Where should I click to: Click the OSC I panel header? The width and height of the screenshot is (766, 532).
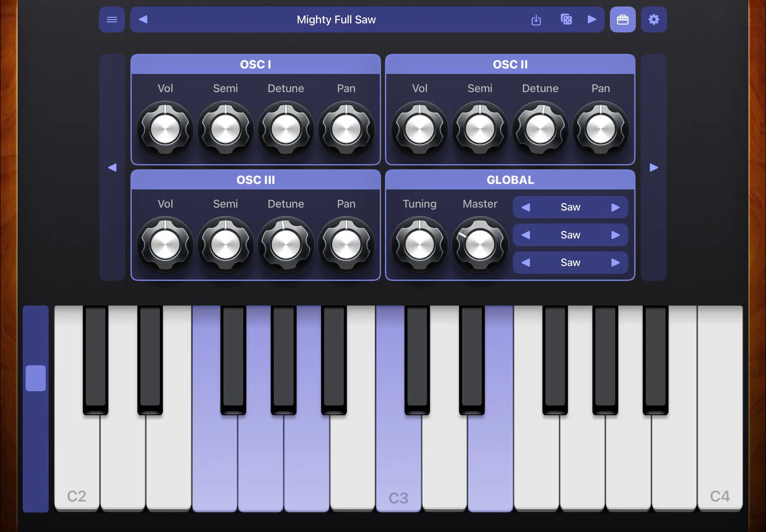point(256,64)
